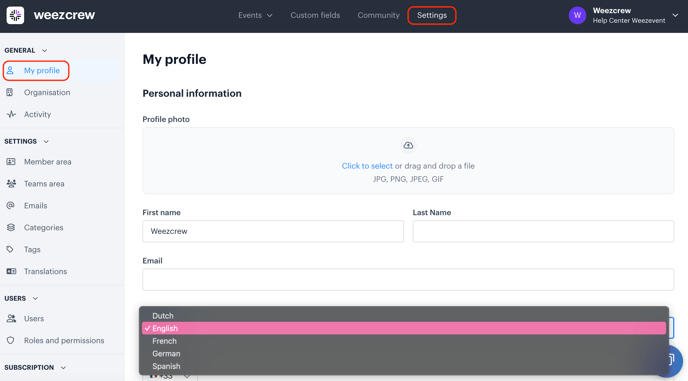The height and width of the screenshot is (381, 688).
Task: Click the purple W user avatar
Action: (577, 15)
